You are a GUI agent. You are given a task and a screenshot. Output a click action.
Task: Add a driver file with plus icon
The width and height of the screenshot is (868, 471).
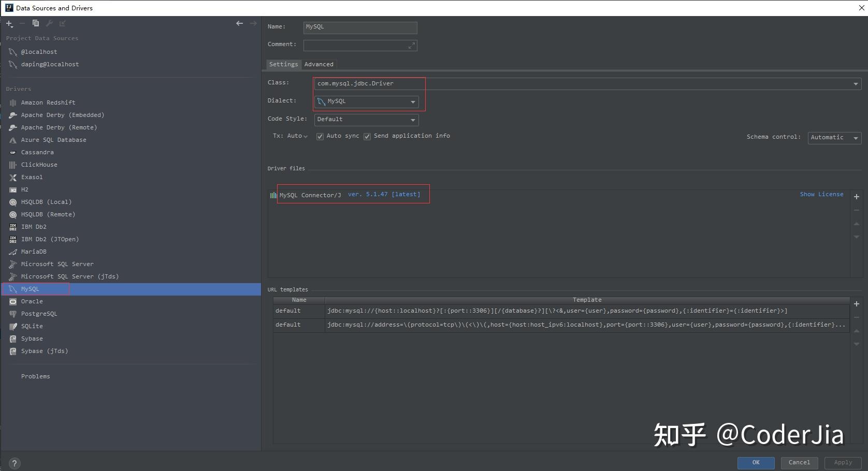857,197
